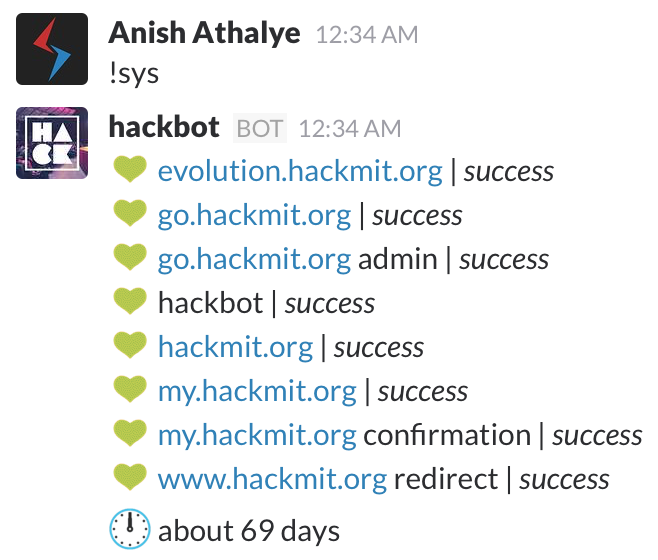Image resolution: width=658 pixels, height=560 pixels.
Task: Open my.hackmit.org success link
Action: coord(257,392)
